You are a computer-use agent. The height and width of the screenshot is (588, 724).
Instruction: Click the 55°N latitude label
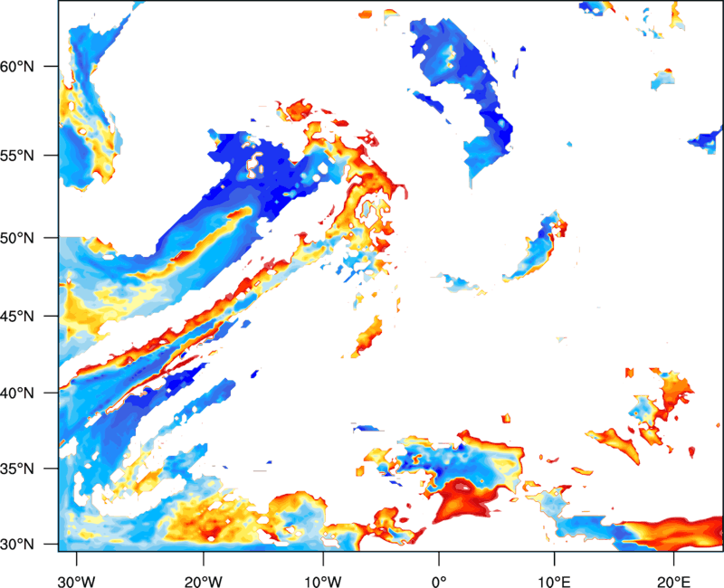[17, 156]
